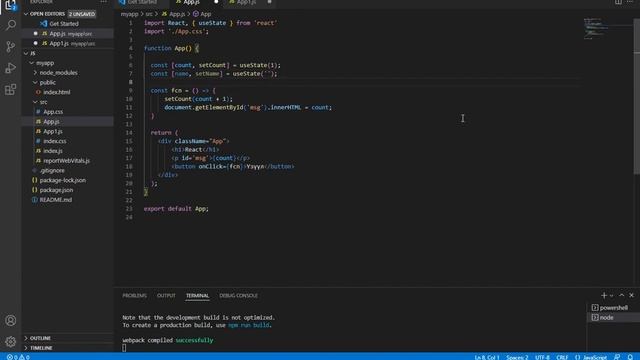
Task: Open README.md file
Action: (x=56, y=200)
